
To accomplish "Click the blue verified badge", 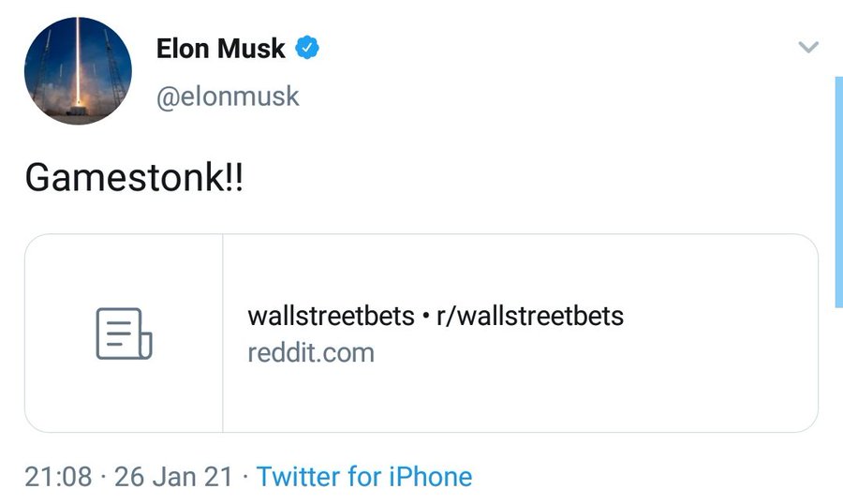I will coord(308,48).
